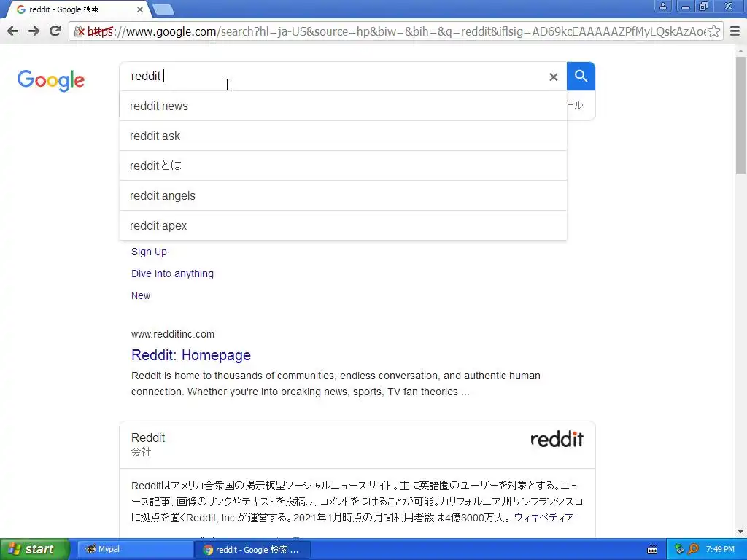The height and width of the screenshot is (560, 747).
Task: Run the search with the blue magnifier button
Action: (581, 76)
